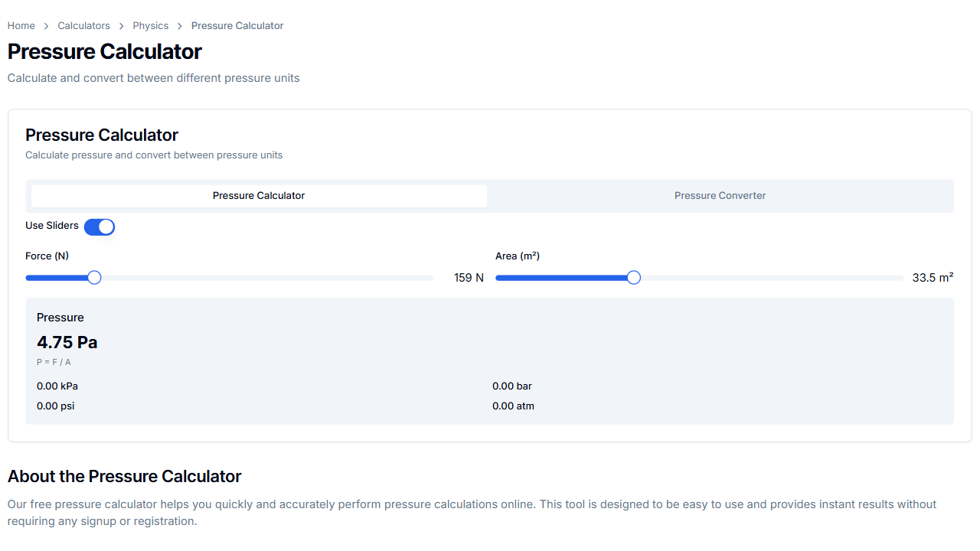The width and height of the screenshot is (980, 551).
Task: Click the 0.00 bar converted value
Action: point(512,386)
